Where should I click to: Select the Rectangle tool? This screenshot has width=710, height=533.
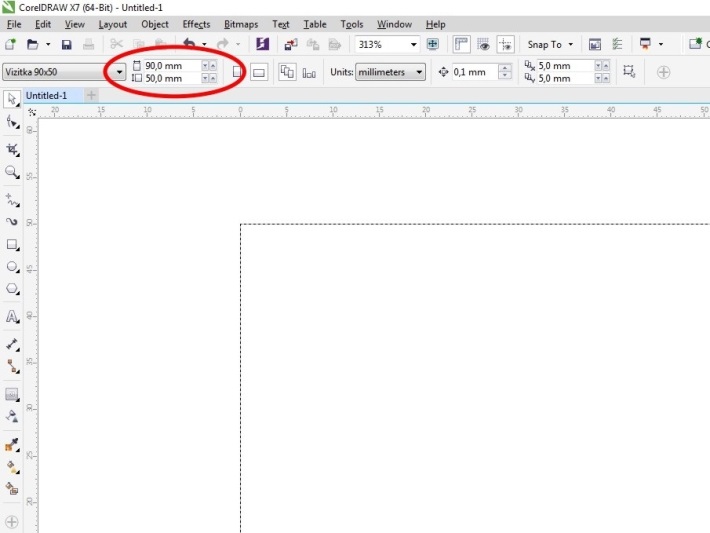[12, 245]
